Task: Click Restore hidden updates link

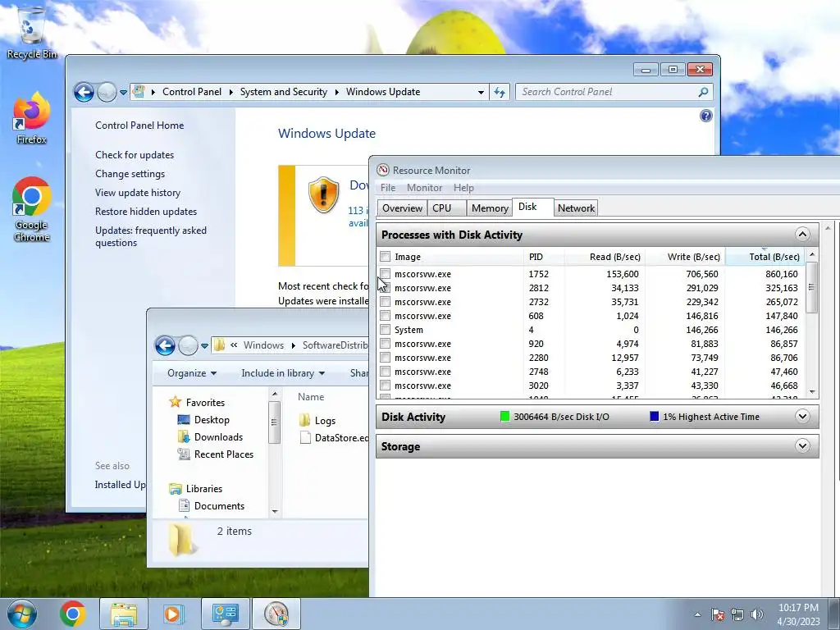Action: [146, 211]
